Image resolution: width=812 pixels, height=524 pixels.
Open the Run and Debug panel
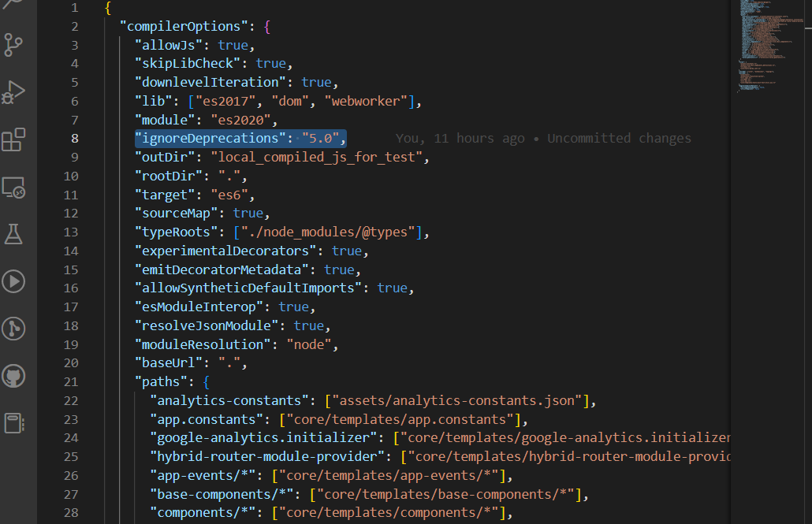[x=14, y=91]
